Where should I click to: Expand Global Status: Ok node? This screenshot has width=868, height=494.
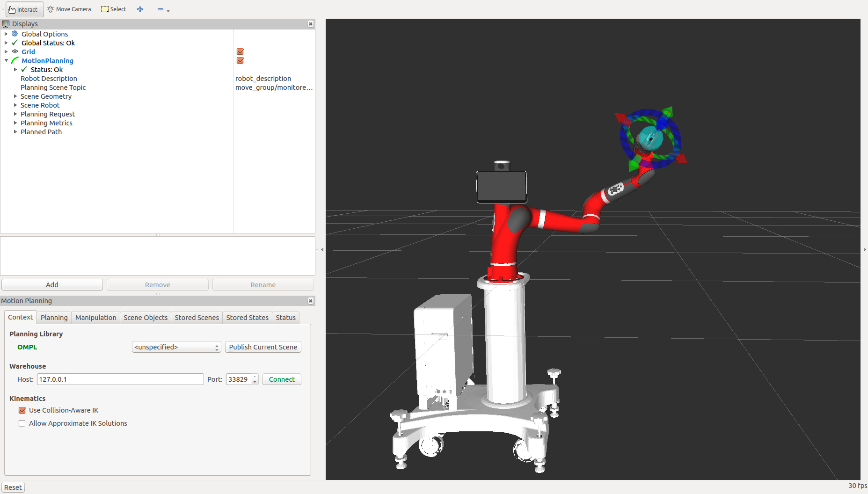pos(6,43)
